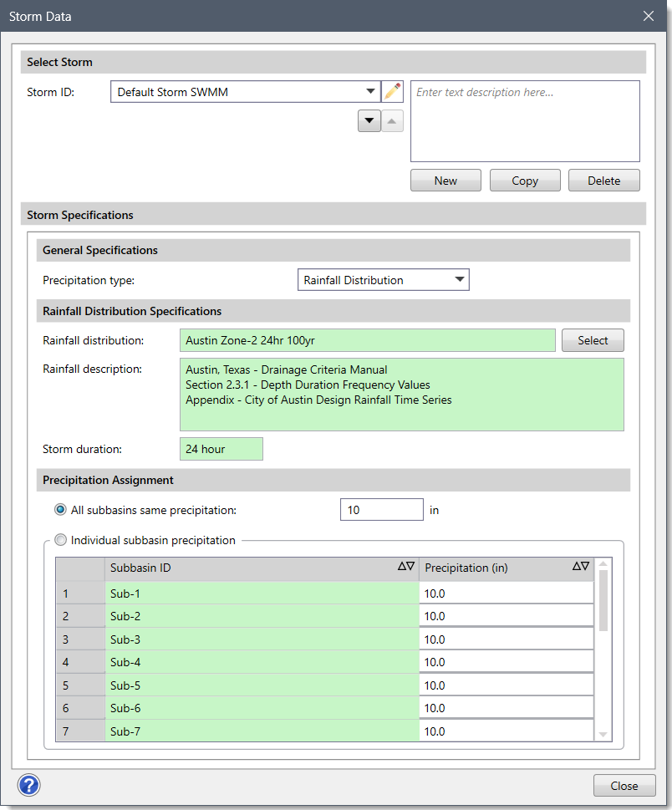
Task: Click row header number 1
Action: click(x=80, y=593)
